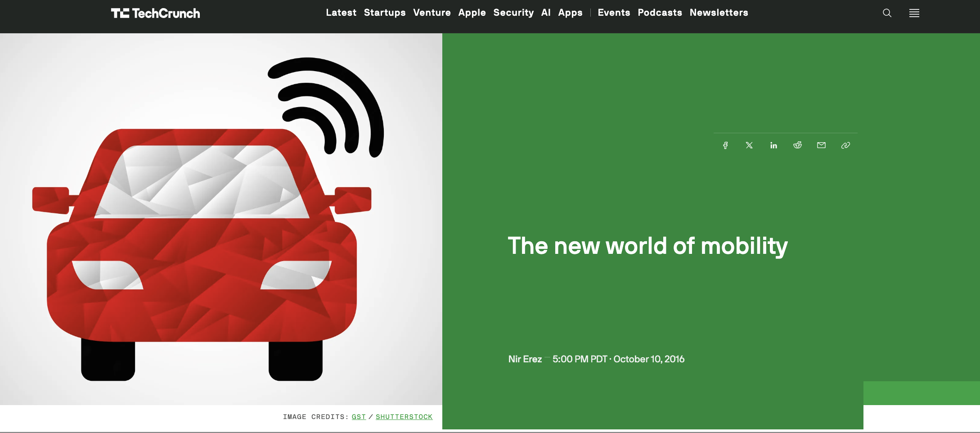Share the article on LinkedIn
980x433 pixels.
[773, 145]
